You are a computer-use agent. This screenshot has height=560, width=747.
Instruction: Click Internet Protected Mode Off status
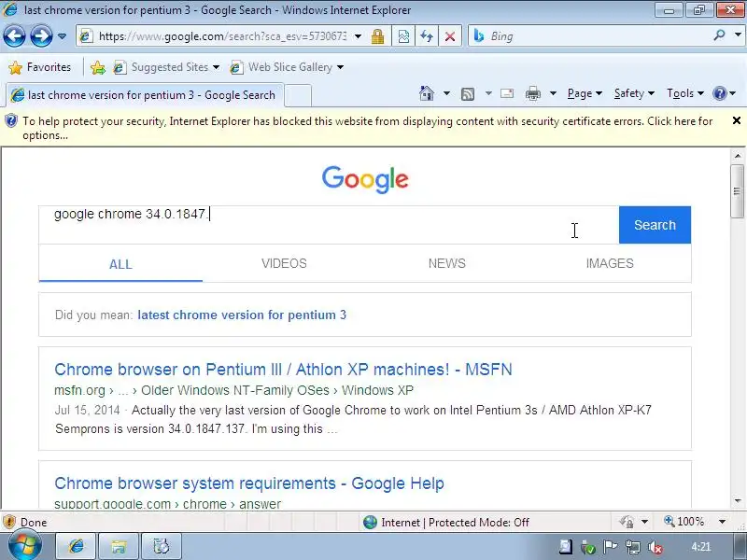446,523
